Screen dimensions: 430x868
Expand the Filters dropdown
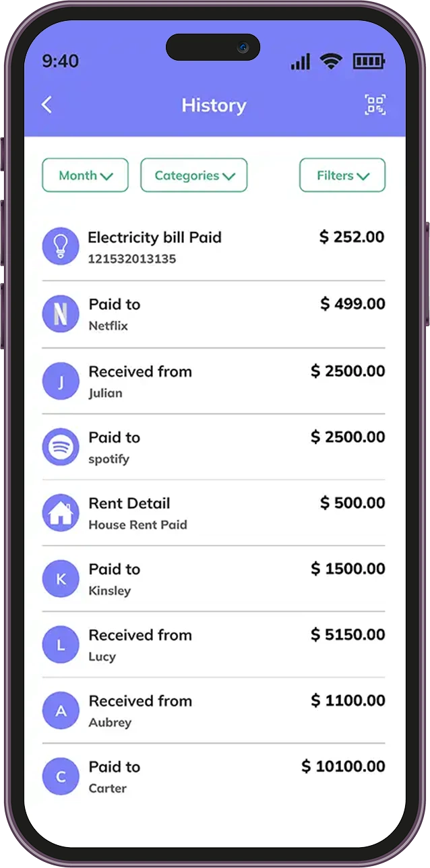(x=342, y=175)
